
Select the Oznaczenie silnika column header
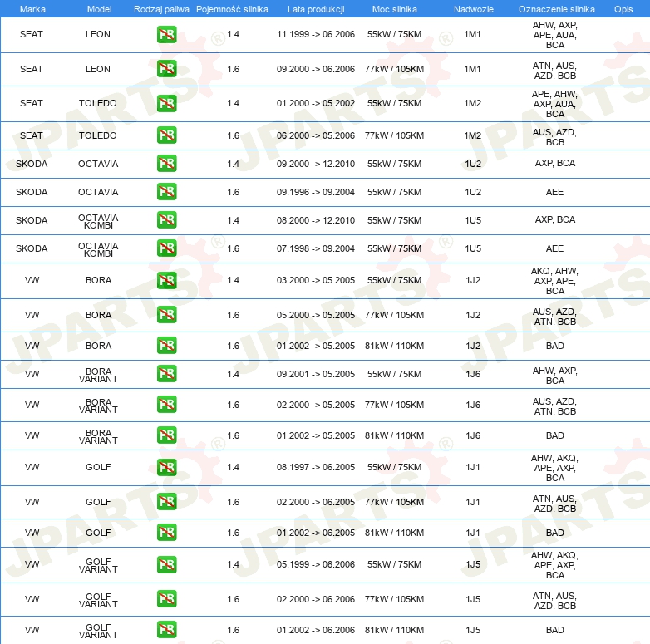pos(557,9)
